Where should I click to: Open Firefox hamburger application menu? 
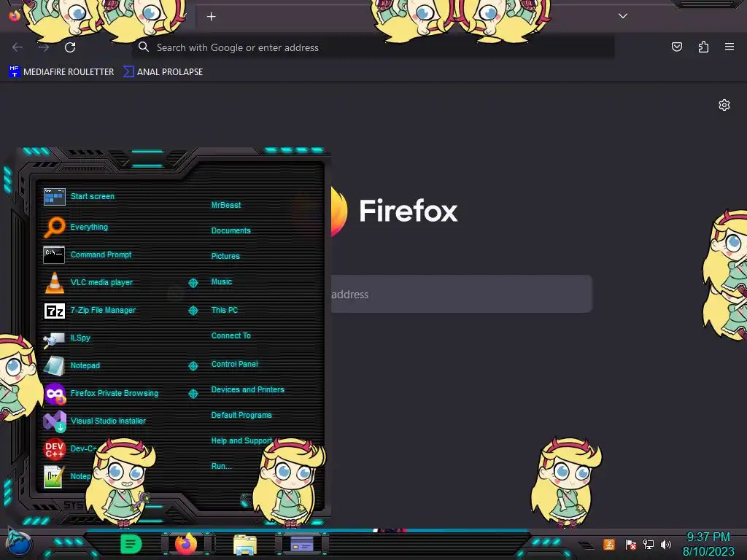[x=729, y=47]
